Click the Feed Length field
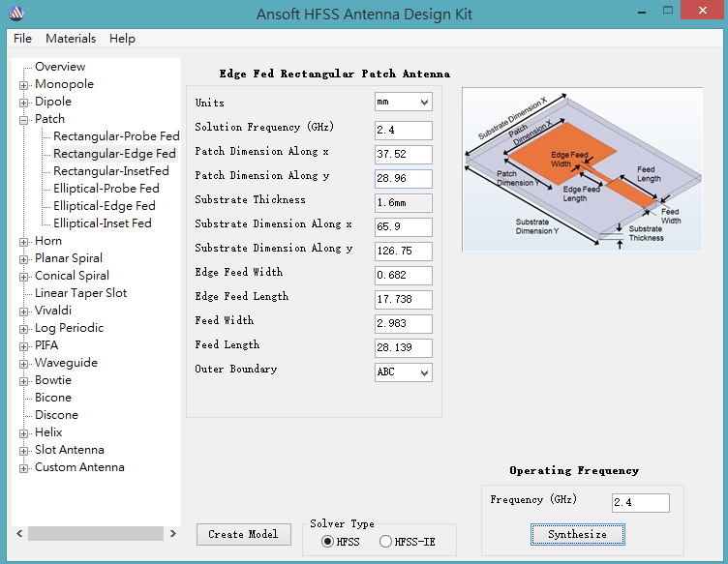The image size is (728, 564). 404,347
